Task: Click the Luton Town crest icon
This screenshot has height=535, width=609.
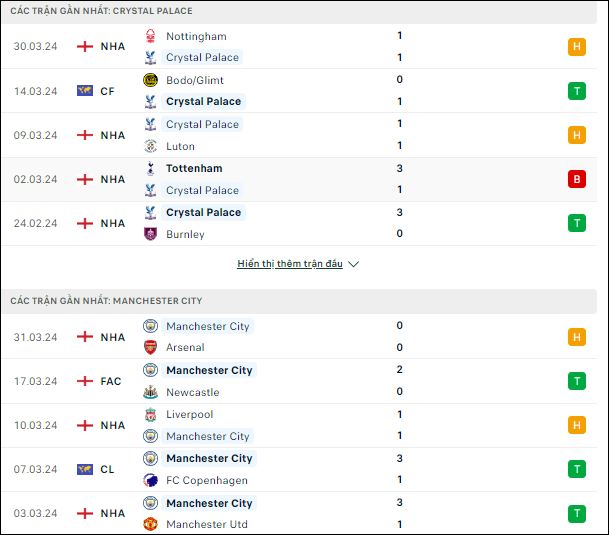Action: click(x=150, y=146)
